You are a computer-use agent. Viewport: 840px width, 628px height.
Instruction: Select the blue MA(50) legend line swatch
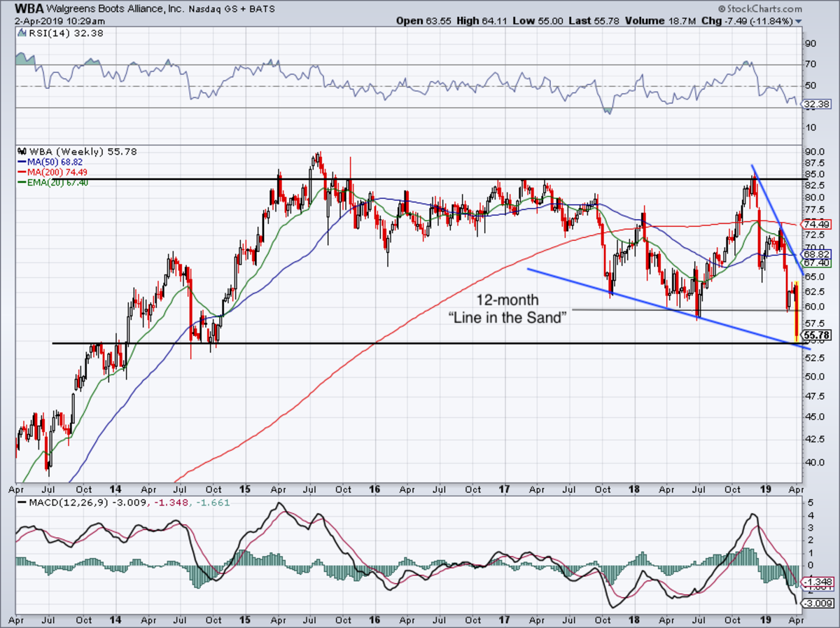click(21, 162)
